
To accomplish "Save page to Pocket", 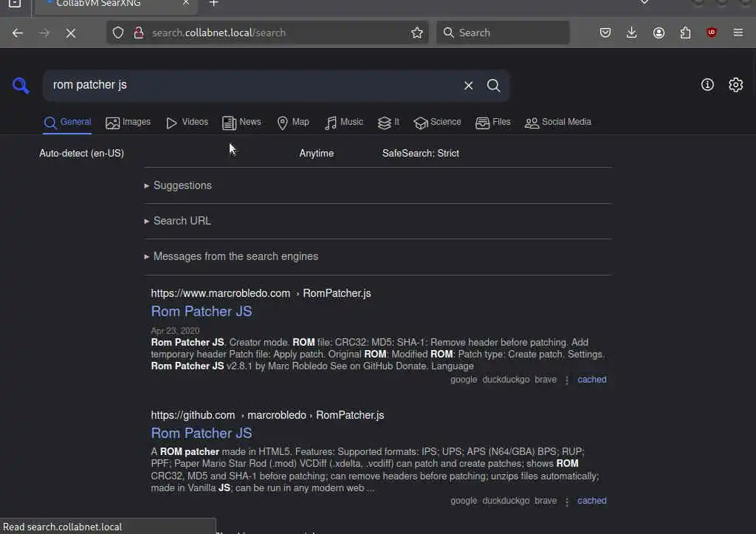I will click(x=605, y=32).
